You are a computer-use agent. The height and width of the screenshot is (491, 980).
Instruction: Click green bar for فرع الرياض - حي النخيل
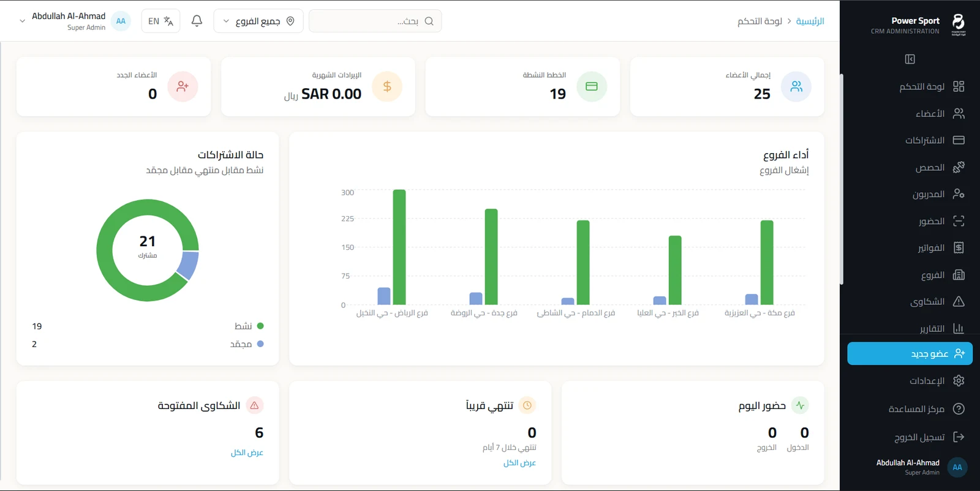click(399, 247)
